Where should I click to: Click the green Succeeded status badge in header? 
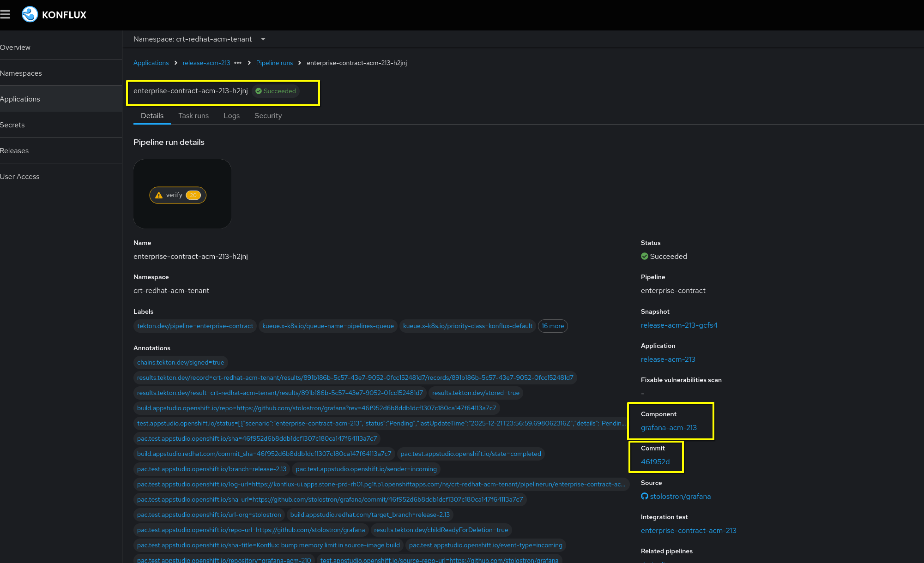pos(276,91)
